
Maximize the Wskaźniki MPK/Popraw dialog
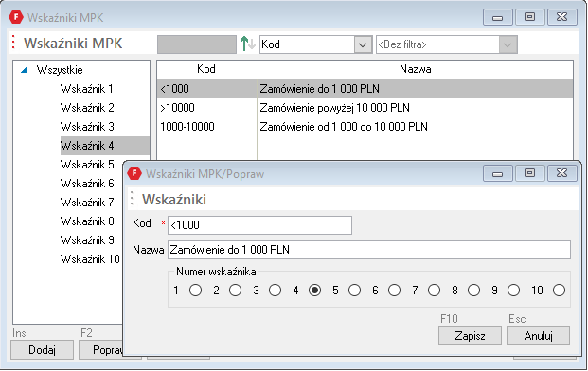click(x=529, y=173)
